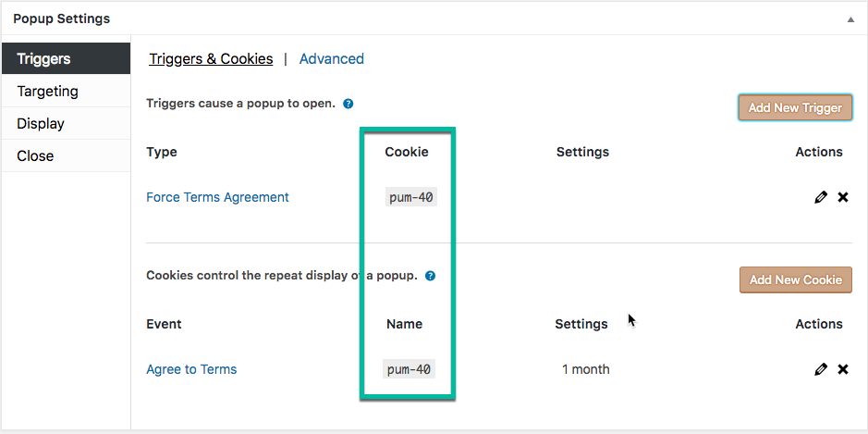
Task: Open help icon beside triggers description
Action: [348, 104]
